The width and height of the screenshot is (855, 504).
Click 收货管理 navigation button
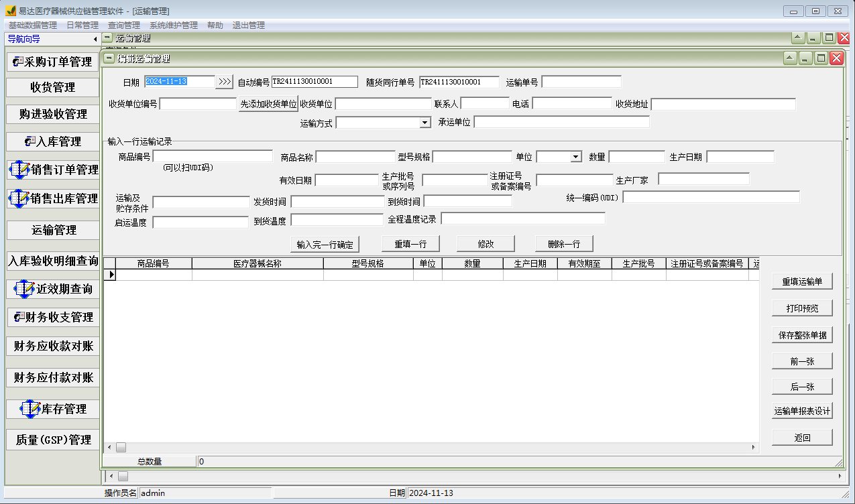pyautogui.click(x=52, y=87)
